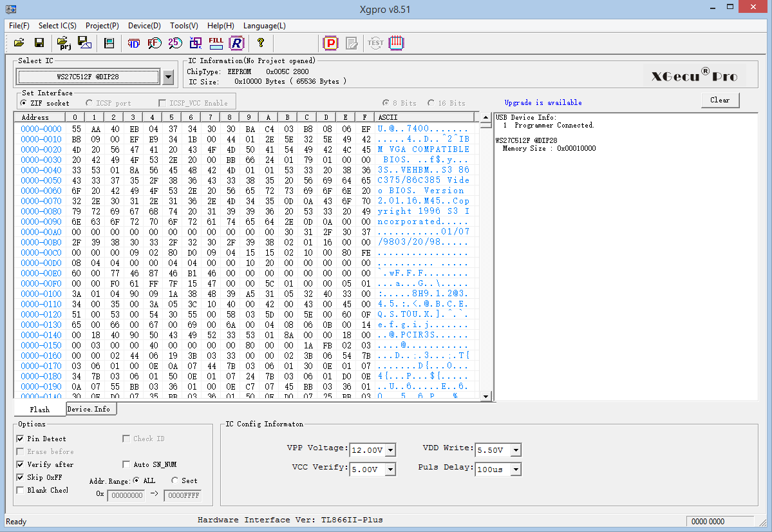772x532 pixels.
Task: Open Device(D) menu
Action: point(144,26)
